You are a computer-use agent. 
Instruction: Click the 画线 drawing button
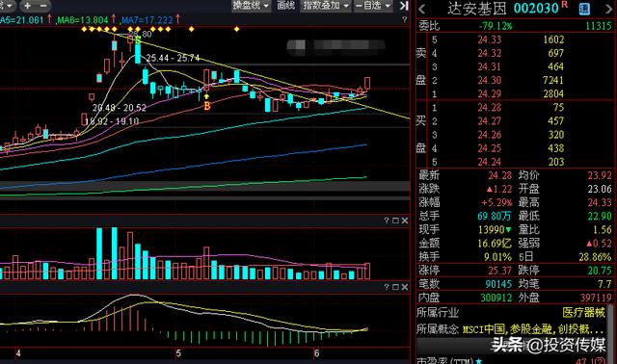285,6
